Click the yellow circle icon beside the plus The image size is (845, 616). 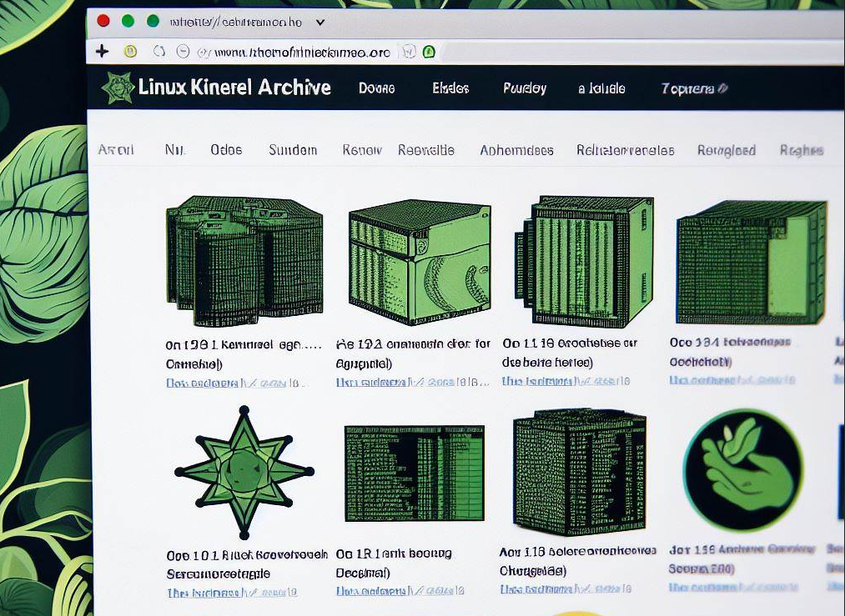[130, 51]
